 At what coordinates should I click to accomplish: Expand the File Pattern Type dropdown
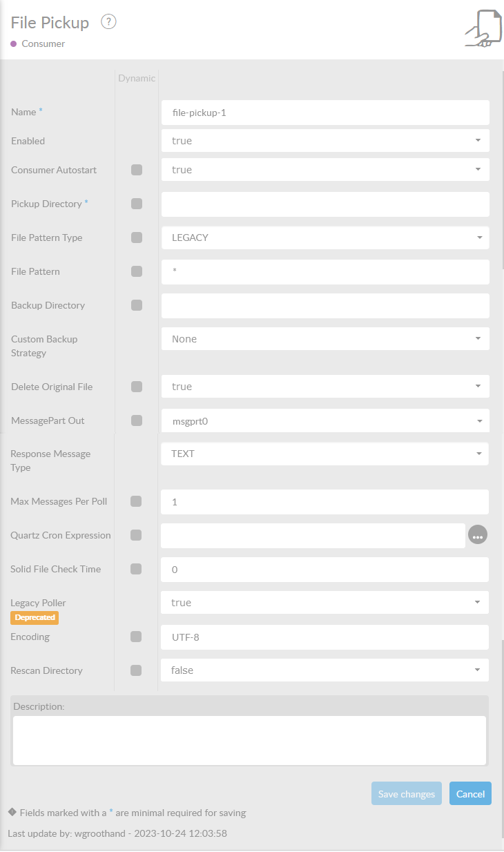click(x=325, y=238)
